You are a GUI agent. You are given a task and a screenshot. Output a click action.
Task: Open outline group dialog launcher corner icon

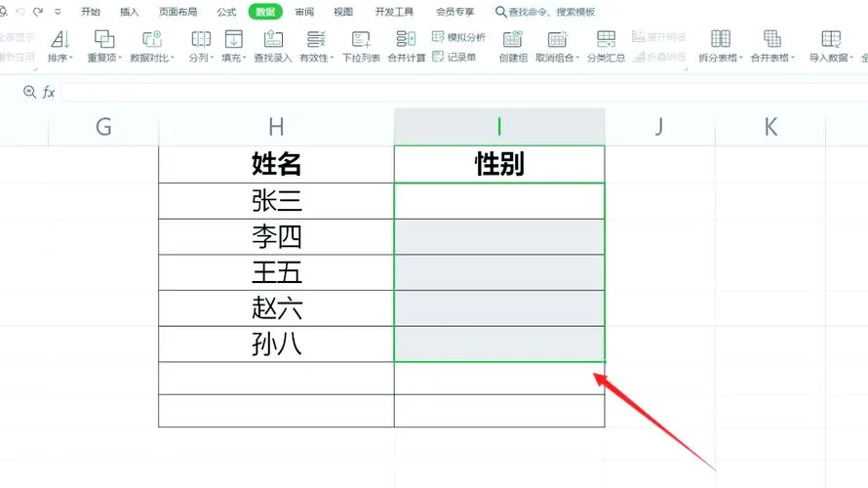click(x=686, y=68)
